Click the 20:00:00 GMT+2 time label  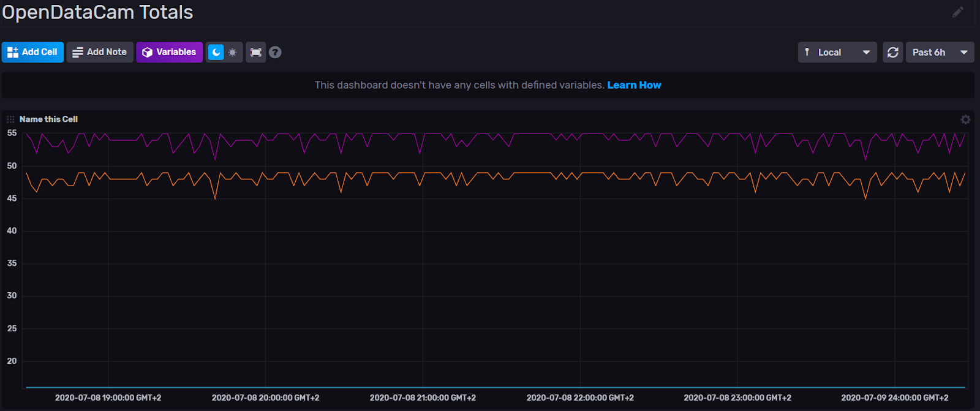(x=265, y=398)
